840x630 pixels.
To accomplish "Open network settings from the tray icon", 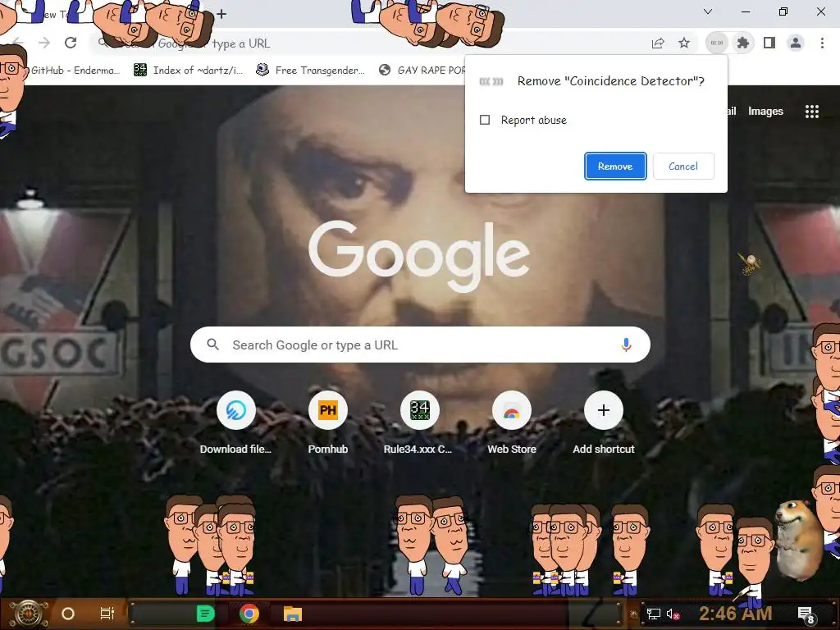I will coord(654,614).
